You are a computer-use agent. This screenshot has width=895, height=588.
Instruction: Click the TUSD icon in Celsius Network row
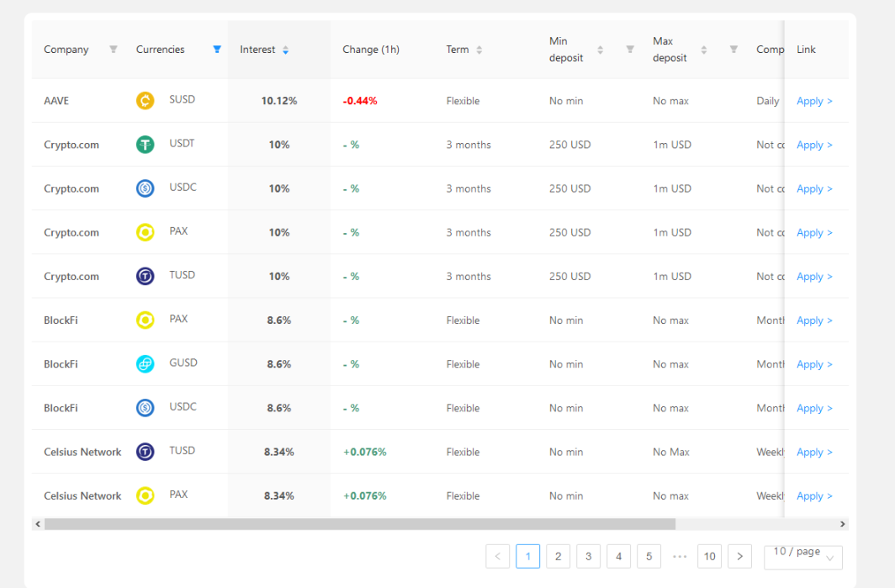145,452
